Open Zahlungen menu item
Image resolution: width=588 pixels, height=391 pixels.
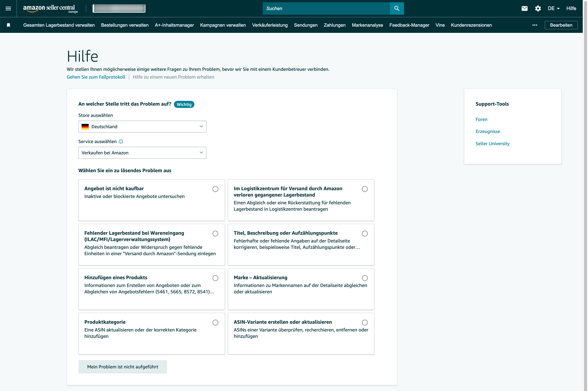[x=334, y=25]
